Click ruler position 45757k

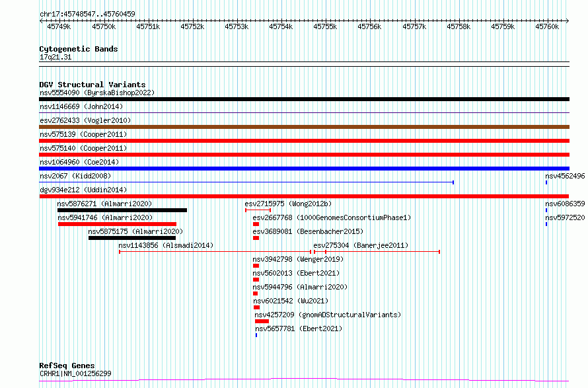pos(414,26)
